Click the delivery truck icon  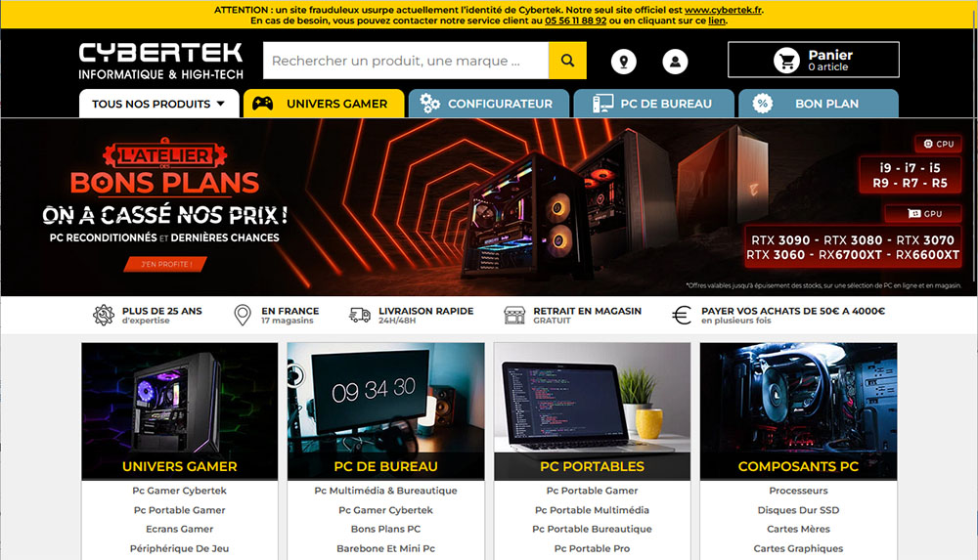coord(360,315)
